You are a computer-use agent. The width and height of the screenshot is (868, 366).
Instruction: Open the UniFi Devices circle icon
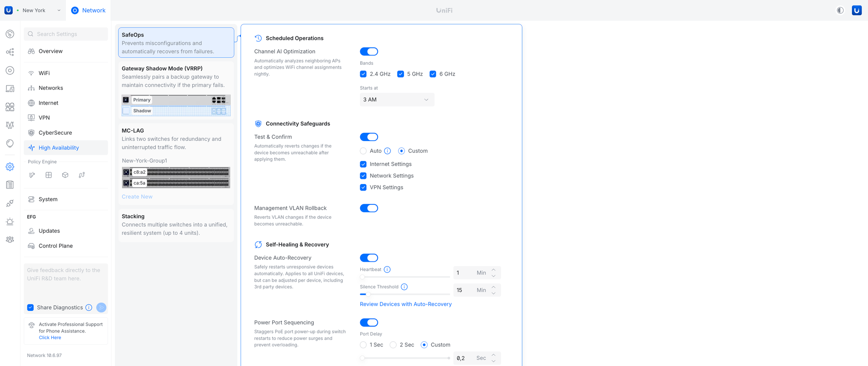(10, 70)
